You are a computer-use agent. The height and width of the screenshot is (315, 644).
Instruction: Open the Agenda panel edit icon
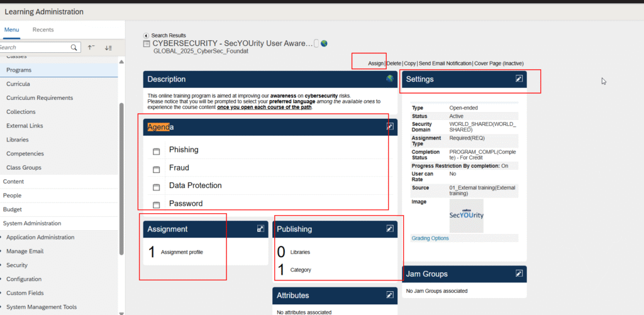pyautogui.click(x=390, y=127)
